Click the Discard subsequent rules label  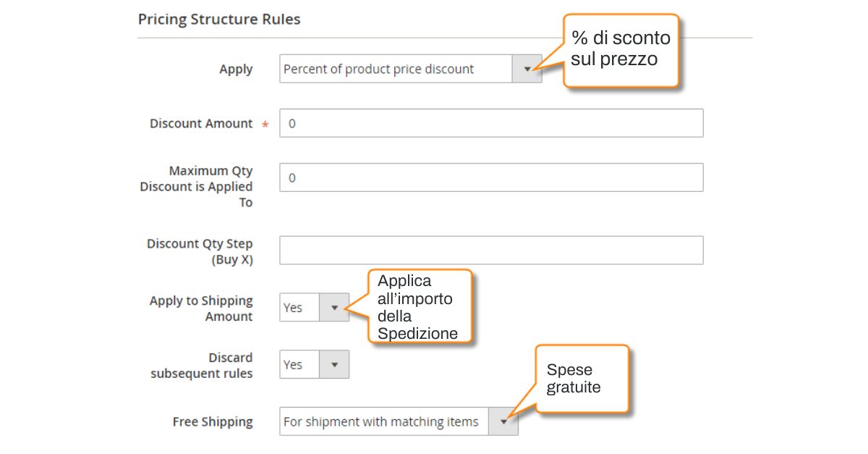pyautogui.click(x=202, y=366)
